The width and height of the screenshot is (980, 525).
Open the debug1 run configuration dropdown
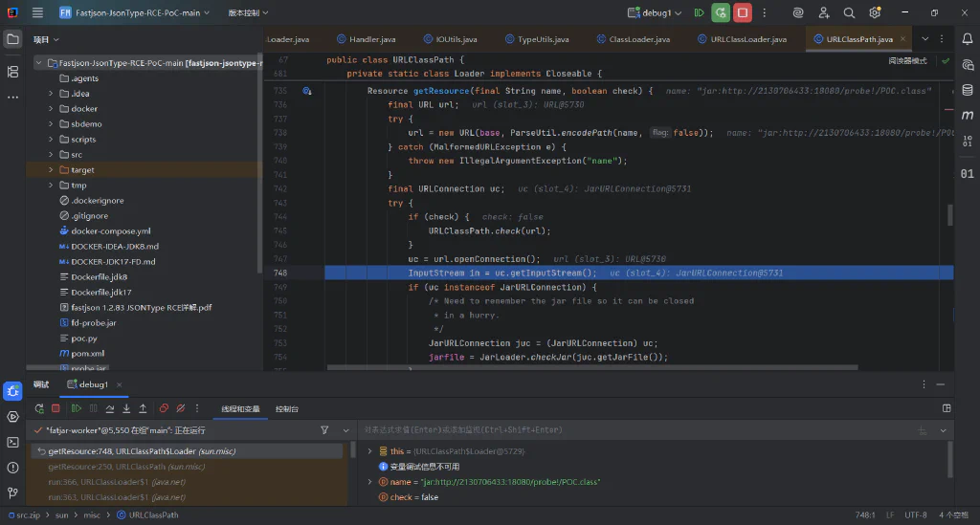pos(655,12)
